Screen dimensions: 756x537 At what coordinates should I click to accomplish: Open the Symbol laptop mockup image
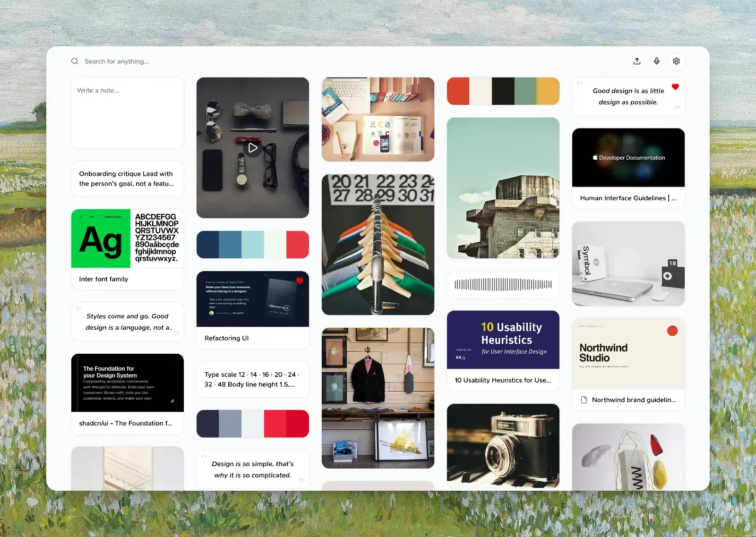[x=628, y=264]
